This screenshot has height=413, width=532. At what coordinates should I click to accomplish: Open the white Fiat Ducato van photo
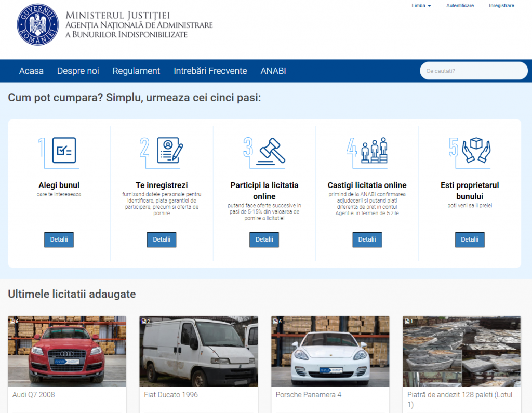198,351
